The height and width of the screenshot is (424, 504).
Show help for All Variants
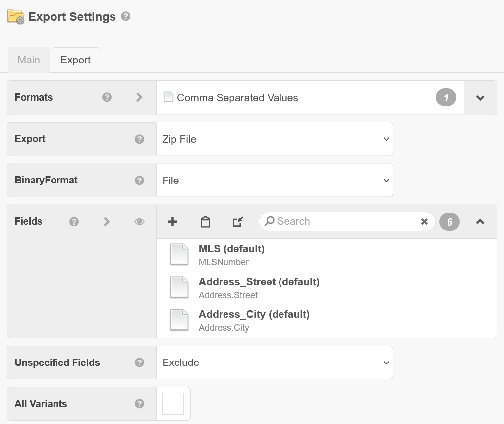139,404
